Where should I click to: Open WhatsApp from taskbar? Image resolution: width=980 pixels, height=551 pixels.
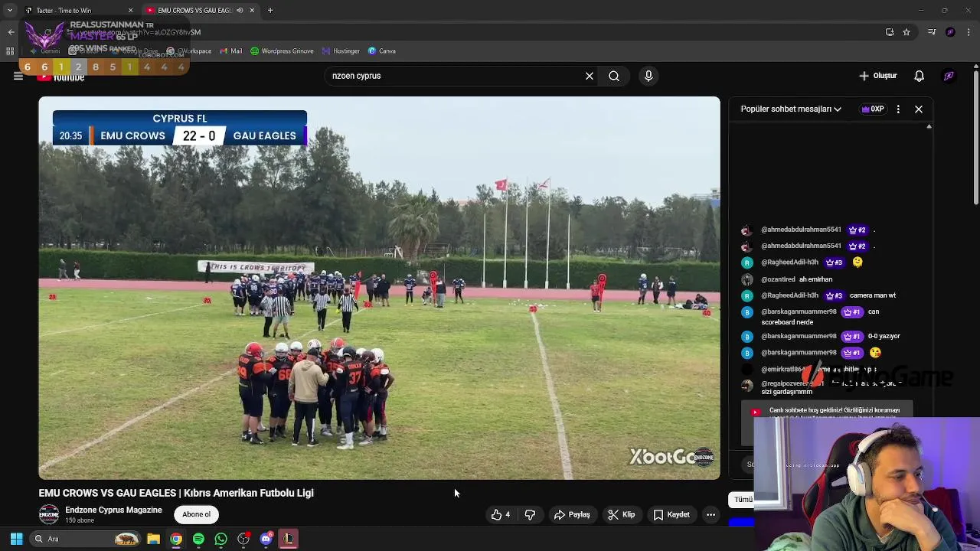click(220, 539)
